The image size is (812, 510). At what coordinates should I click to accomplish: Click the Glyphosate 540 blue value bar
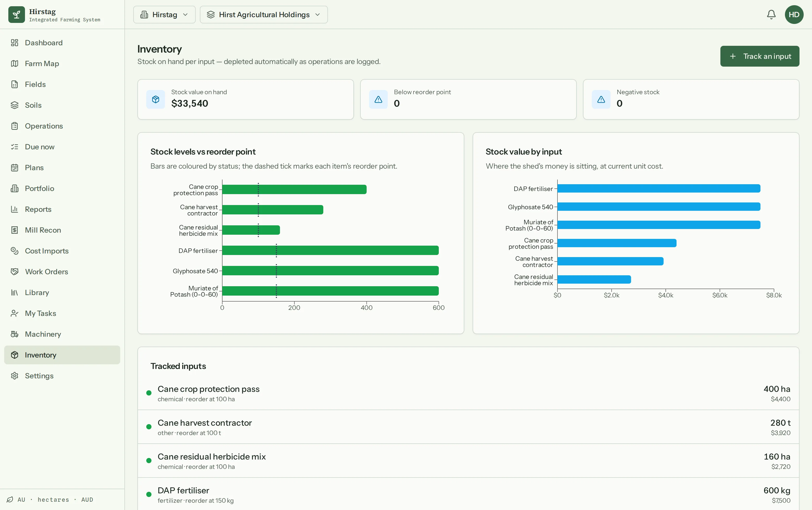[x=659, y=207]
